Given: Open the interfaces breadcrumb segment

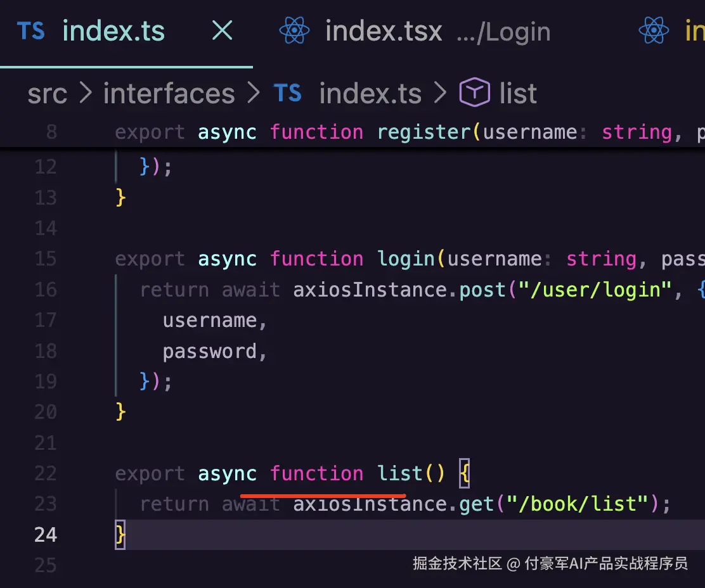Looking at the screenshot, I should point(169,93).
